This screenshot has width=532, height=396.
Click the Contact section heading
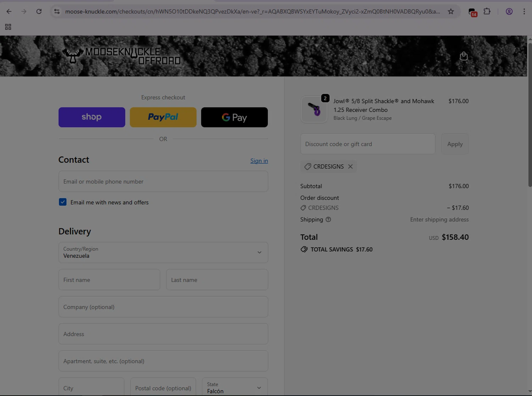click(74, 160)
